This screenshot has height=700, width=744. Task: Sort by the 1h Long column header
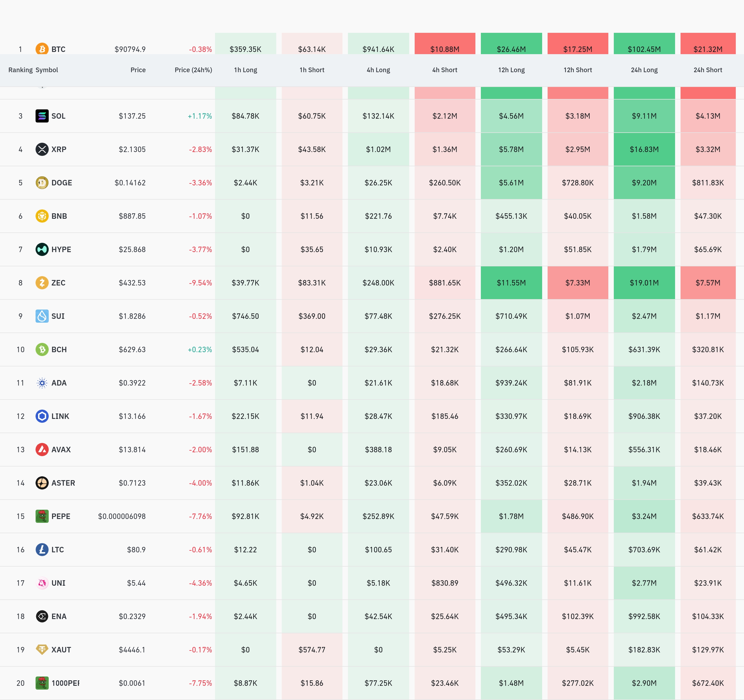(246, 70)
